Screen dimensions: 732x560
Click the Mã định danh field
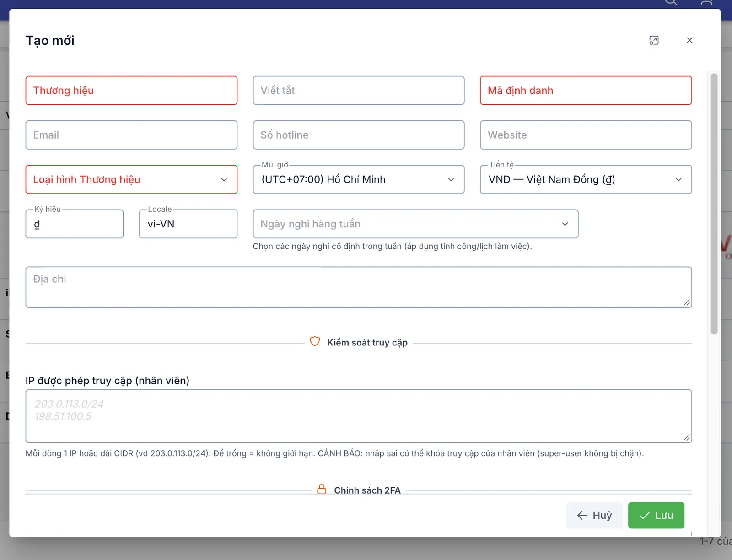(x=586, y=91)
